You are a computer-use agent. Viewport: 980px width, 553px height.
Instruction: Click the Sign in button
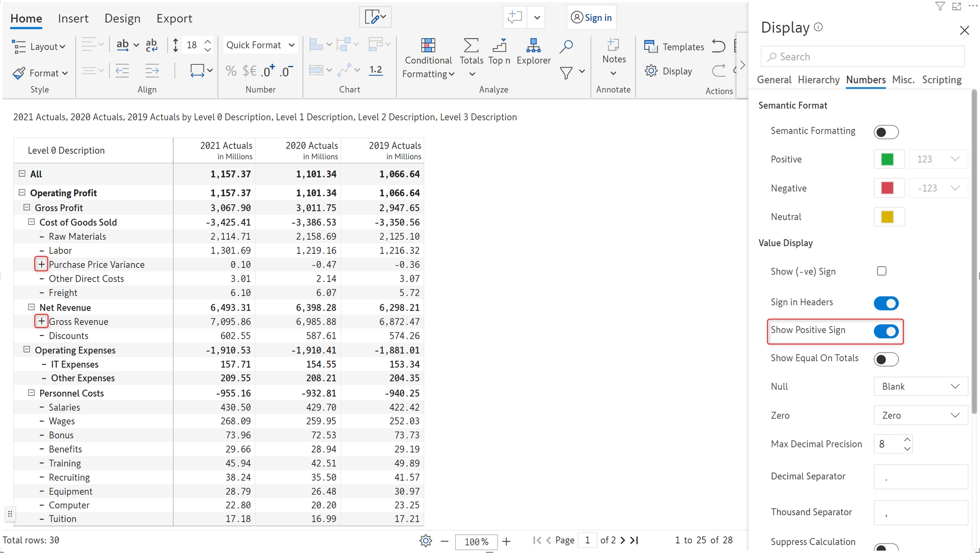[591, 17]
